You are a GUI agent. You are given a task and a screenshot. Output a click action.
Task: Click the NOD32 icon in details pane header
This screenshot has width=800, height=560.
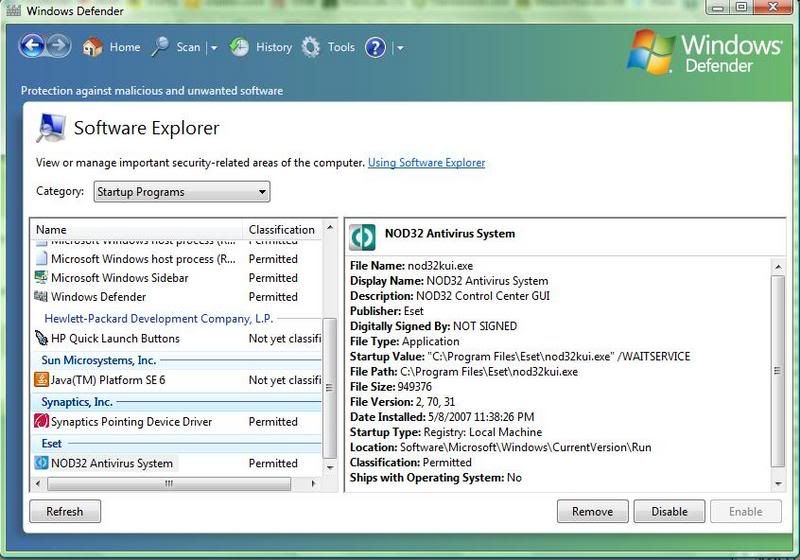(362, 237)
